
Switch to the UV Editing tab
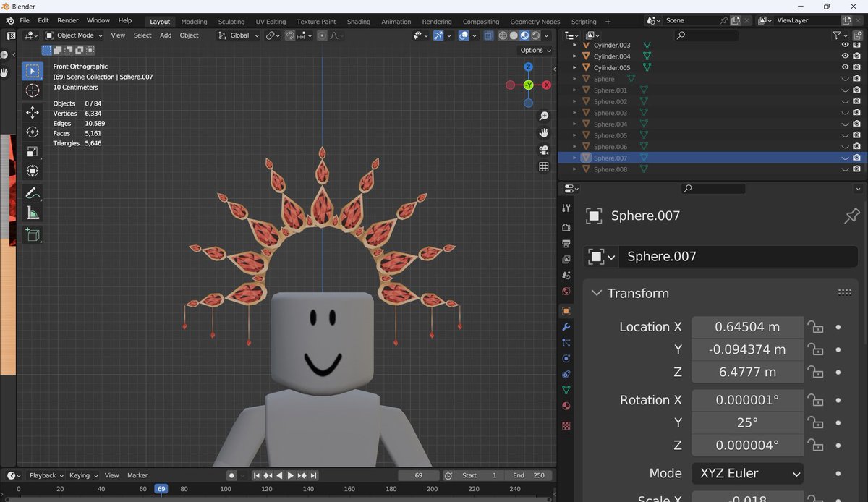coord(271,22)
